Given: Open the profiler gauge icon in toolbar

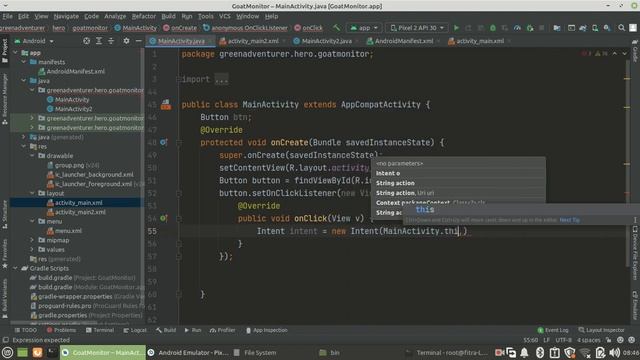Looking at the screenshot, I should 517,28.
